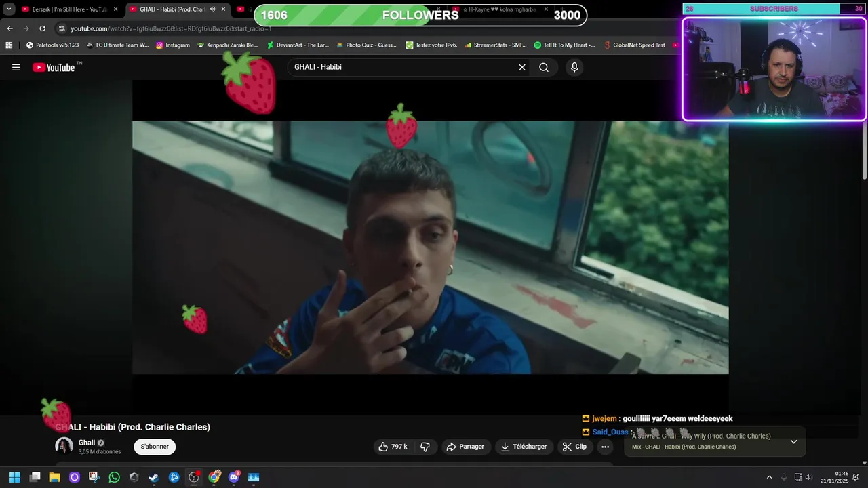This screenshot has height=488, width=868.
Task: Open Google Chrome from the taskbar
Action: pos(214,477)
